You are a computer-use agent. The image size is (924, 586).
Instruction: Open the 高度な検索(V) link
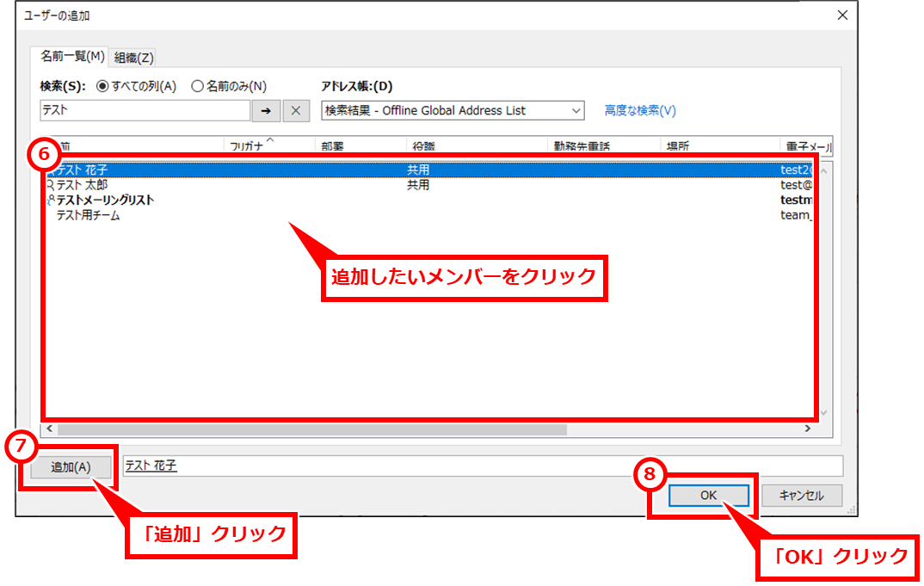(640, 110)
